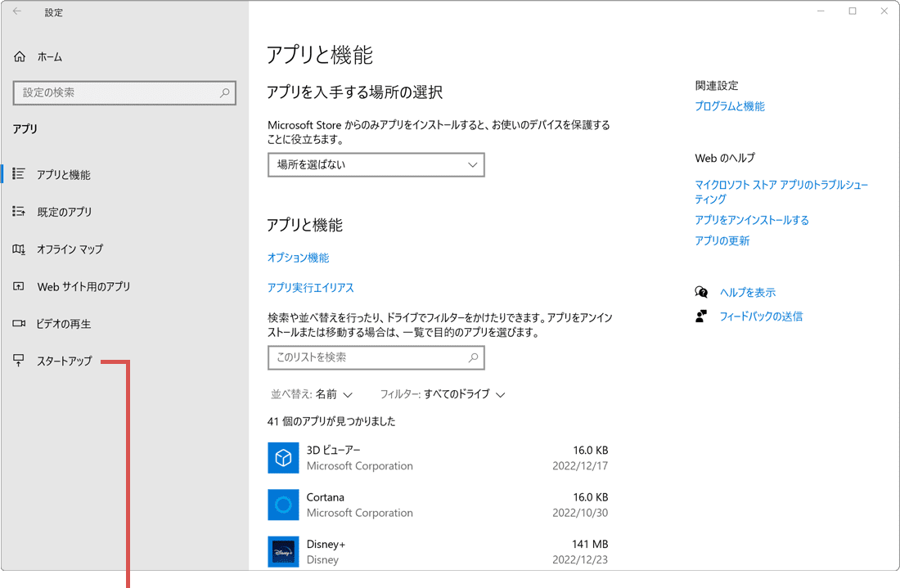Select スタートアップ in the sidebar
The width and height of the screenshot is (900, 588).
tap(65, 360)
